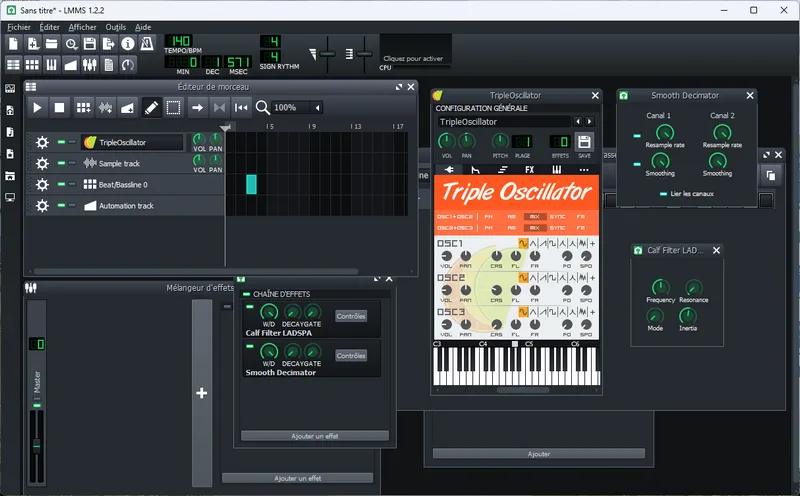Show the FX Mixer from main toolbar
The width and height of the screenshot is (800, 496).
click(x=90, y=65)
